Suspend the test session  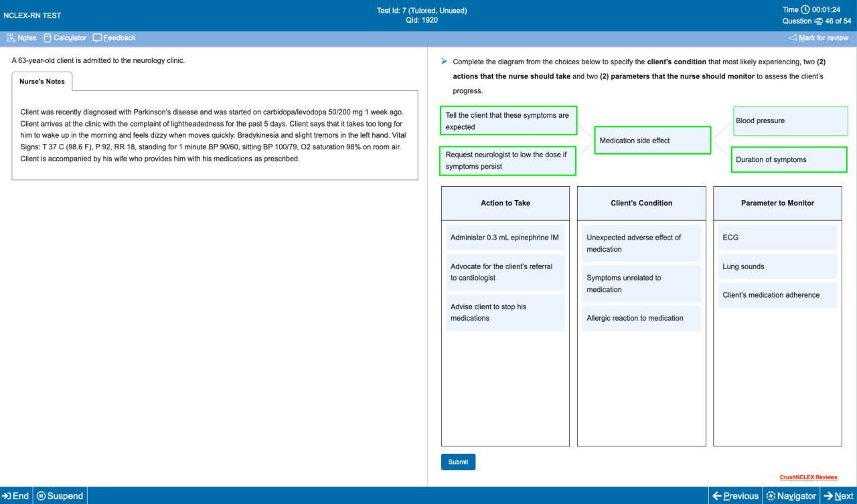(x=60, y=496)
